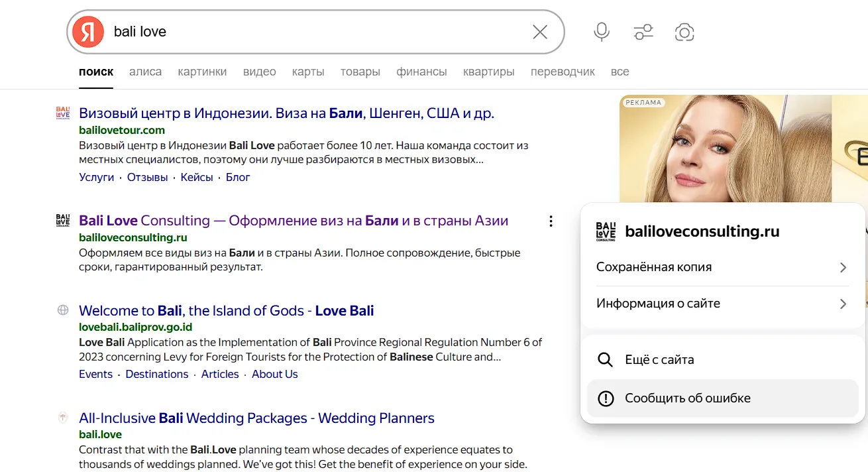Image resolution: width=868 pixels, height=472 pixels.
Task: Open the Destinations sitelink
Action: [x=157, y=374]
